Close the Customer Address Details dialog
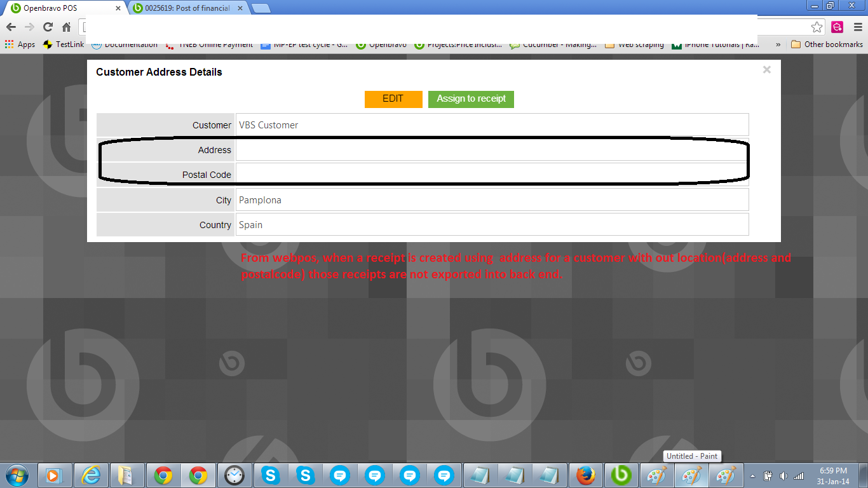868x488 pixels. 767,70
